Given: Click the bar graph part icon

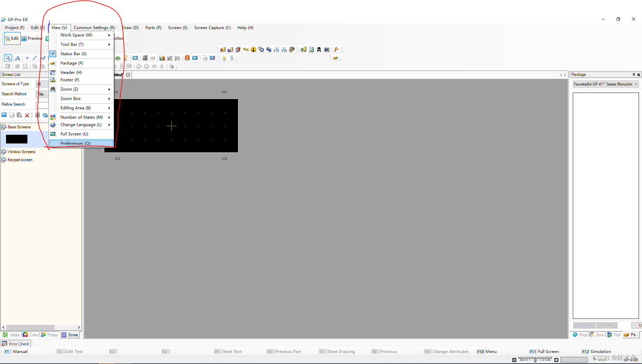Looking at the screenshot, I should pyautogui.click(x=162, y=58).
